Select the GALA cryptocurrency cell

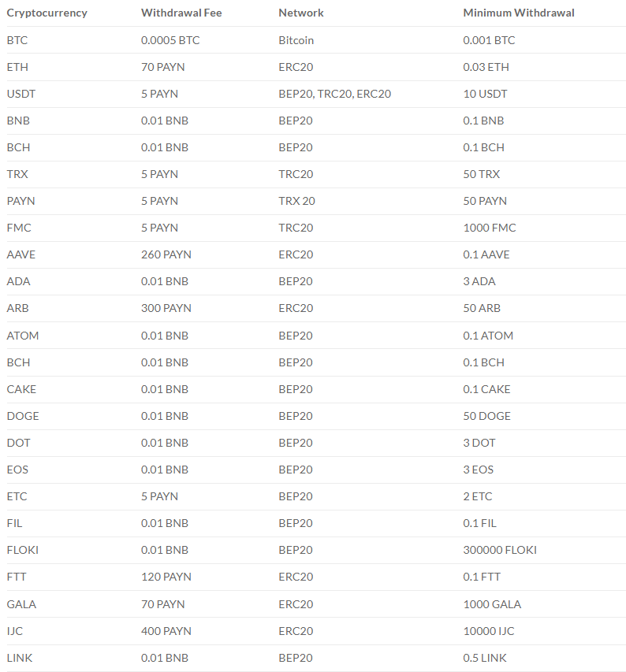pos(21,604)
